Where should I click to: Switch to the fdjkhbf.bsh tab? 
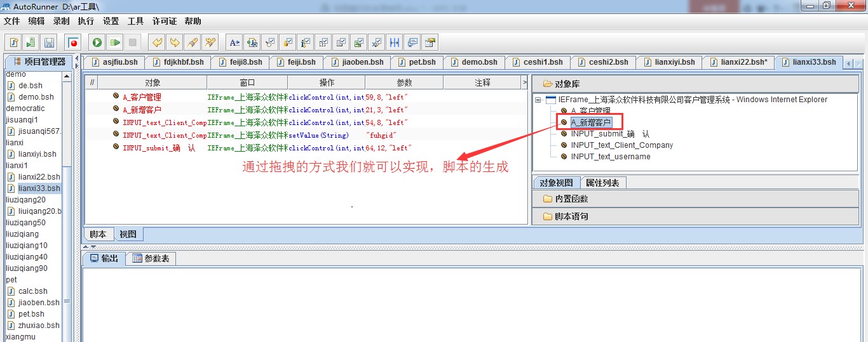pos(177,62)
